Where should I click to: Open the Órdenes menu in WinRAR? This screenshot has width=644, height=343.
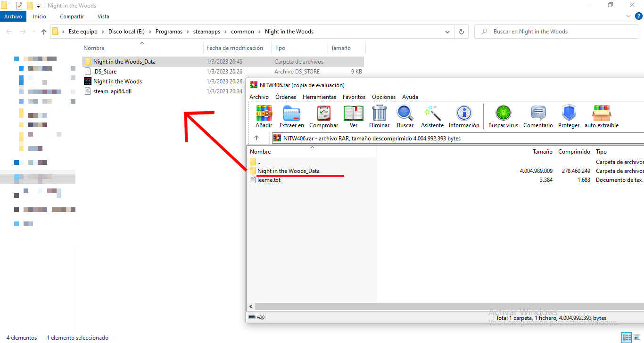click(x=286, y=97)
